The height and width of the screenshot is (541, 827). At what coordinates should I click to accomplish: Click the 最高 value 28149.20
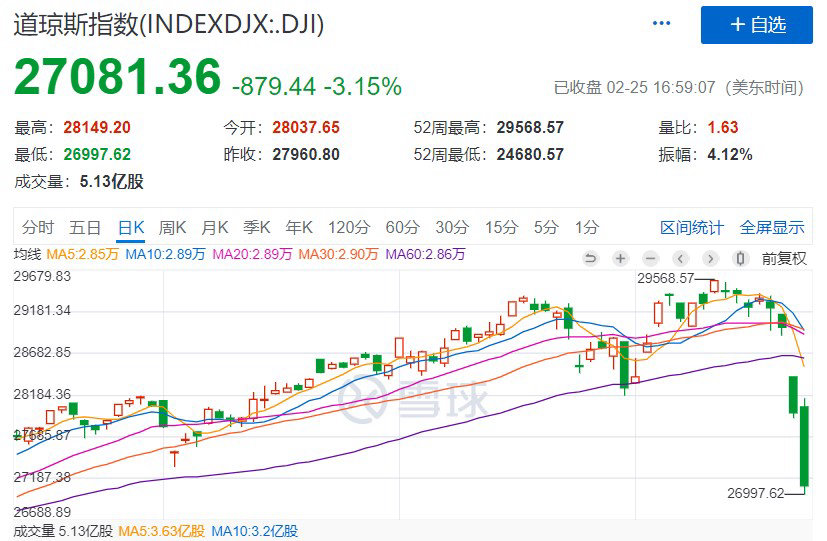click(x=97, y=128)
